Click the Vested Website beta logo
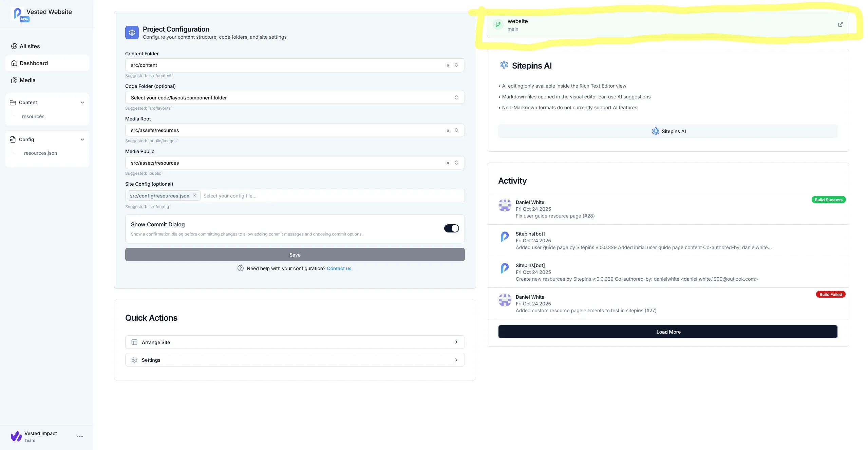This screenshot has height=450, width=868. pyautogui.click(x=18, y=14)
